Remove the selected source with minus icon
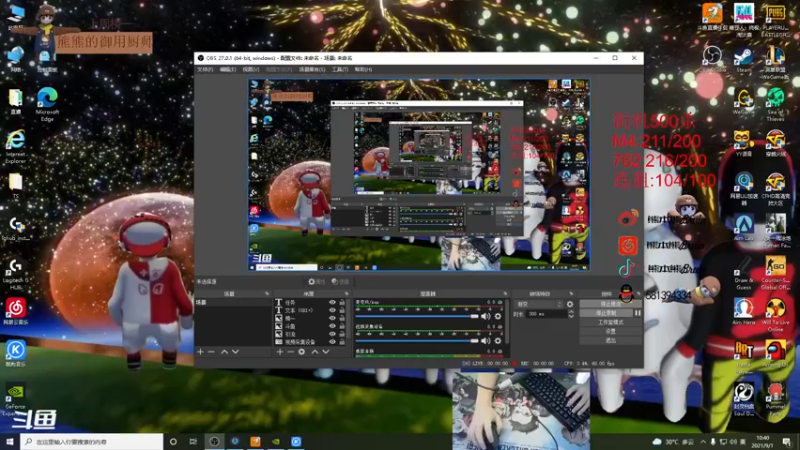Image resolution: width=800 pixels, height=450 pixels. (x=290, y=352)
